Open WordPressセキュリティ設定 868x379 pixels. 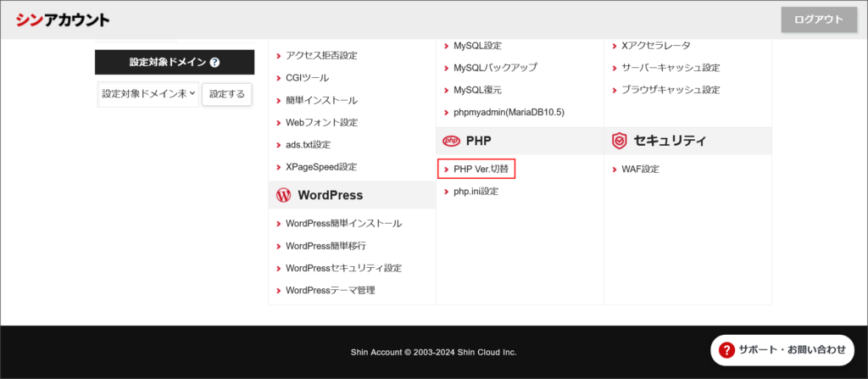click(343, 268)
